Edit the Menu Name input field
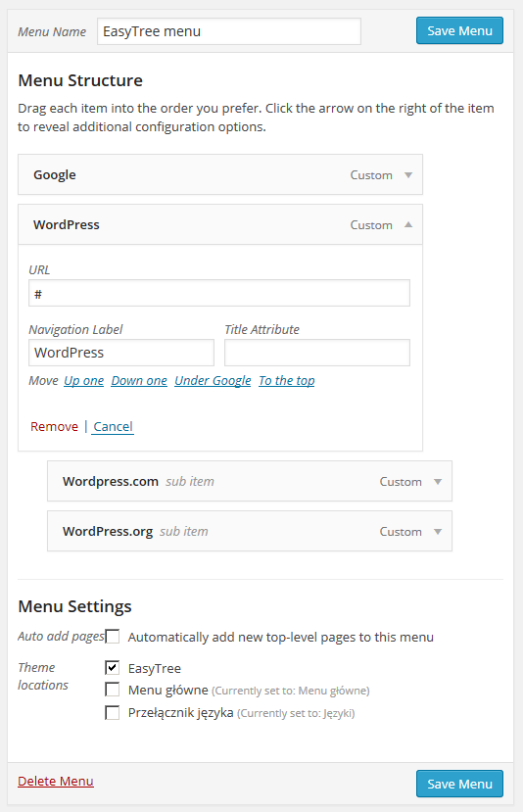 [229, 31]
